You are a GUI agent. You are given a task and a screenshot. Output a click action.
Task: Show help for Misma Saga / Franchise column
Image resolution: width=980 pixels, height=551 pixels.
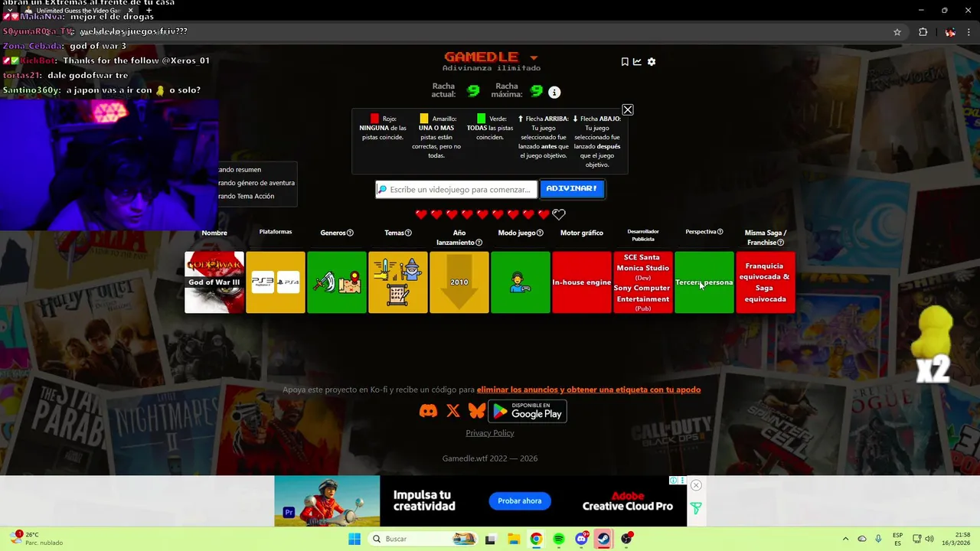(780, 243)
